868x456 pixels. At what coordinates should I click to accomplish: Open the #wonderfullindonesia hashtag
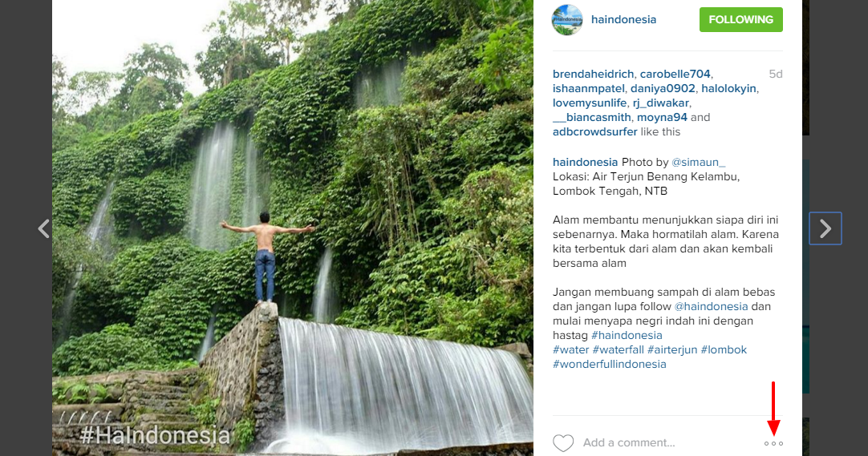pos(609,365)
